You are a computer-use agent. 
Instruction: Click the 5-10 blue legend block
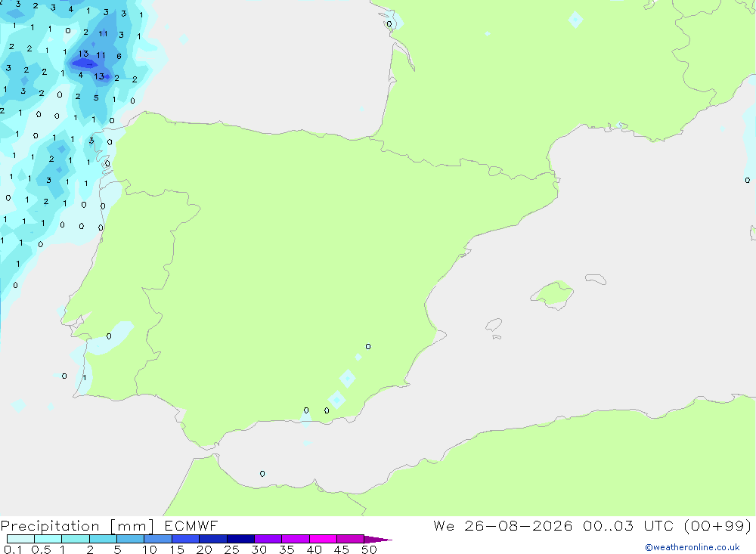click(x=131, y=539)
